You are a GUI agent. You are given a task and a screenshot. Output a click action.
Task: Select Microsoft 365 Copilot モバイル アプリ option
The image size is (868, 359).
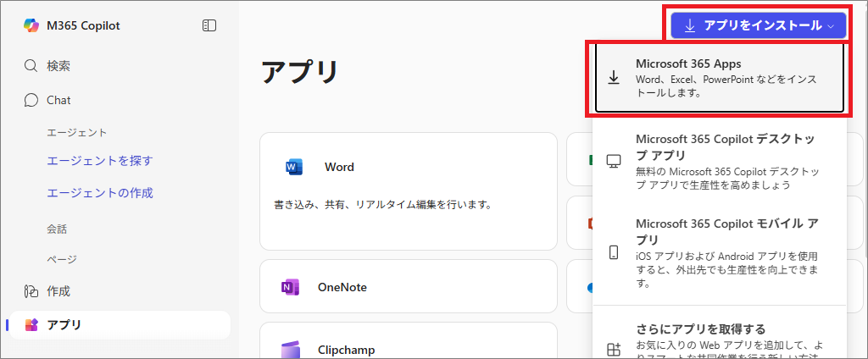click(719, 252)
